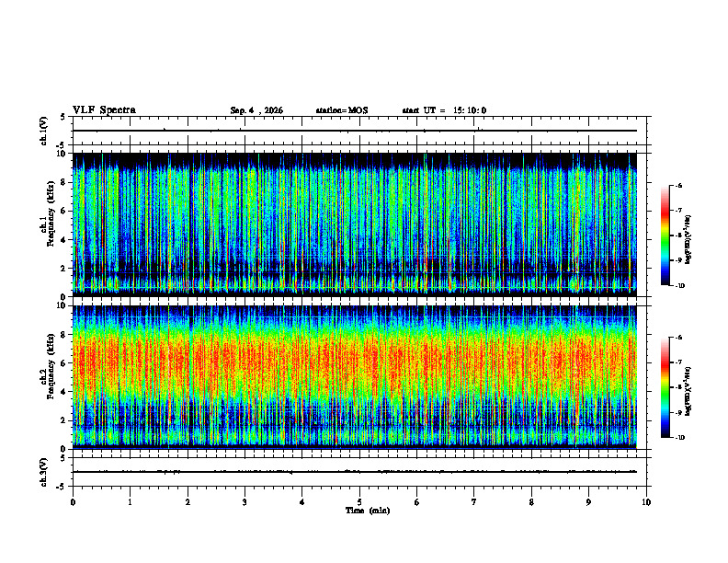Click the ch.2 spectrogram panel
The height and width of the screenshot is (563, 728).
pyautogui.click(x=355, y=377)
